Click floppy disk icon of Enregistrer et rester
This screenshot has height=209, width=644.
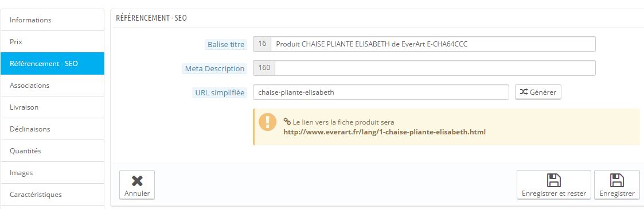tap(553, 180)
